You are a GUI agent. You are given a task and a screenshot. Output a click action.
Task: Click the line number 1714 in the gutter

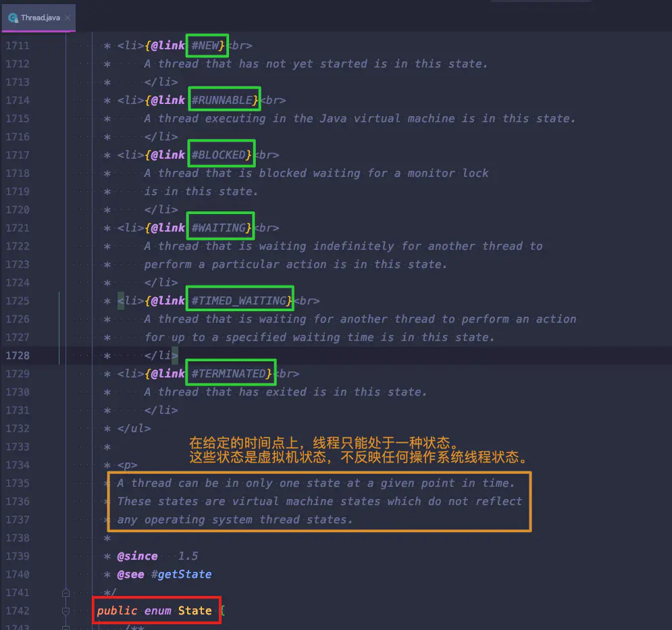[18, 101]
